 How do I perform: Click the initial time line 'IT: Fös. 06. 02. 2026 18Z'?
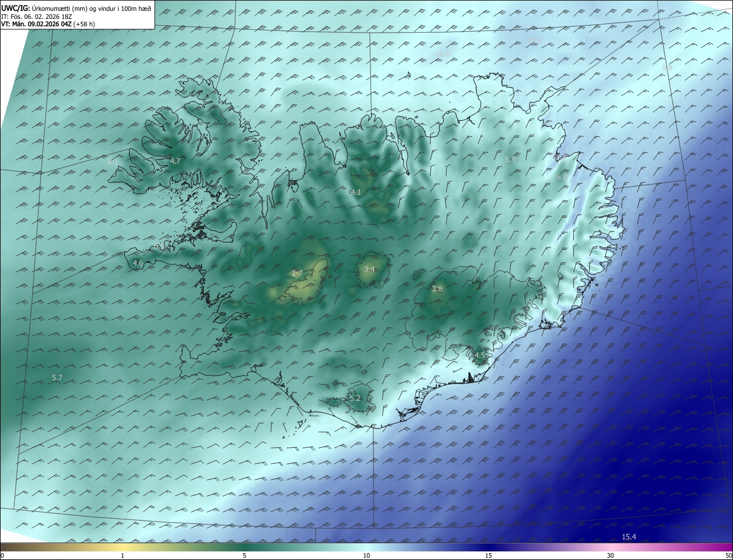[36, 17]
